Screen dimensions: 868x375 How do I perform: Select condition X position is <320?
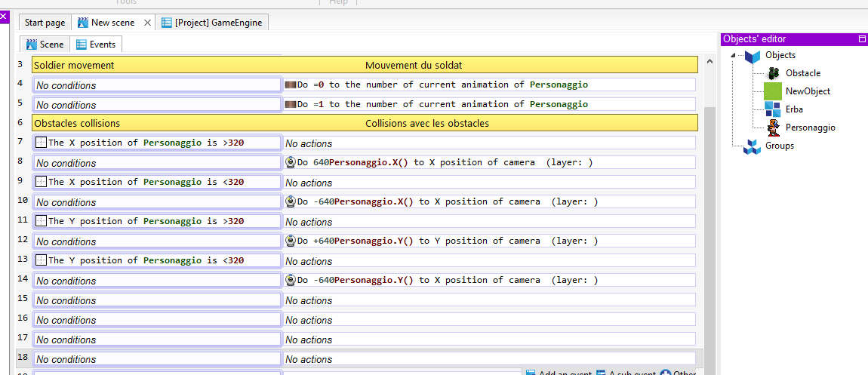(x=157, y=182)
